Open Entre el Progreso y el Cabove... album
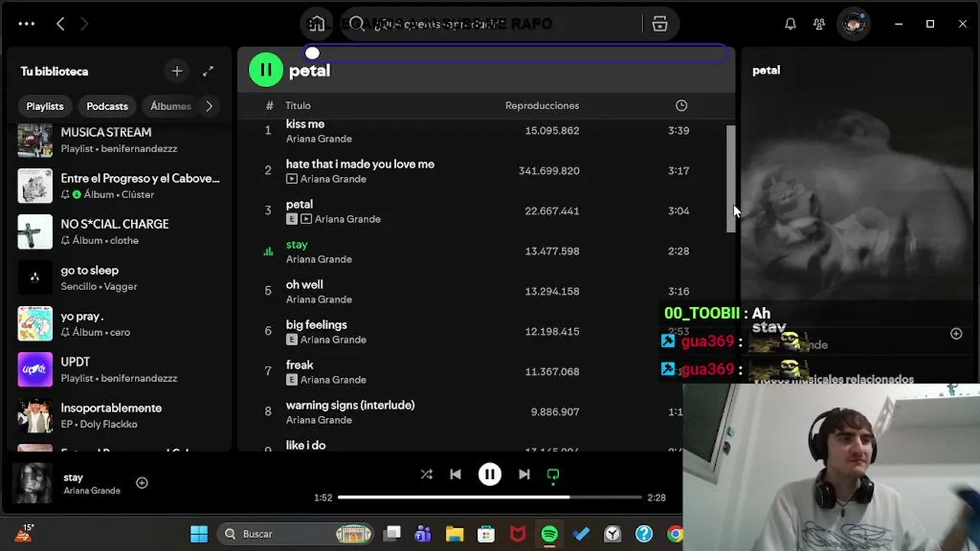980x551 pixels. pyautogui.click(x=119, y=186)
